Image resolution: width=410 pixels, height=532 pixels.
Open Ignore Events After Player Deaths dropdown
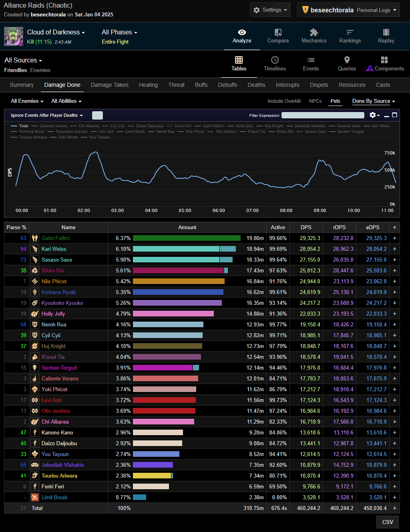pyautogui.click(x=47, y=115)
